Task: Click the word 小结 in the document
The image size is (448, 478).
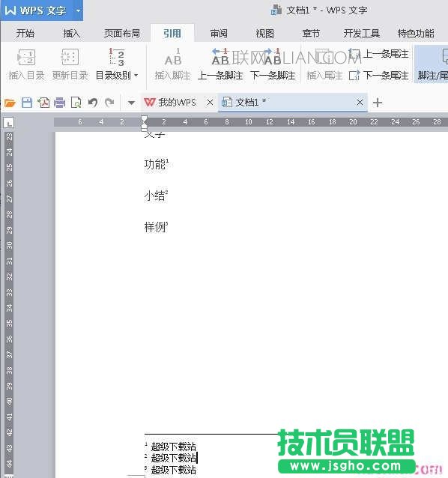Action: click(x=155, y=196)
